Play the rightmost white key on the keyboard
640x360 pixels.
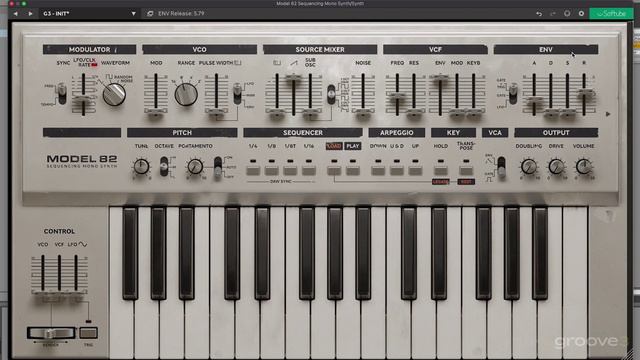(575, 282)
